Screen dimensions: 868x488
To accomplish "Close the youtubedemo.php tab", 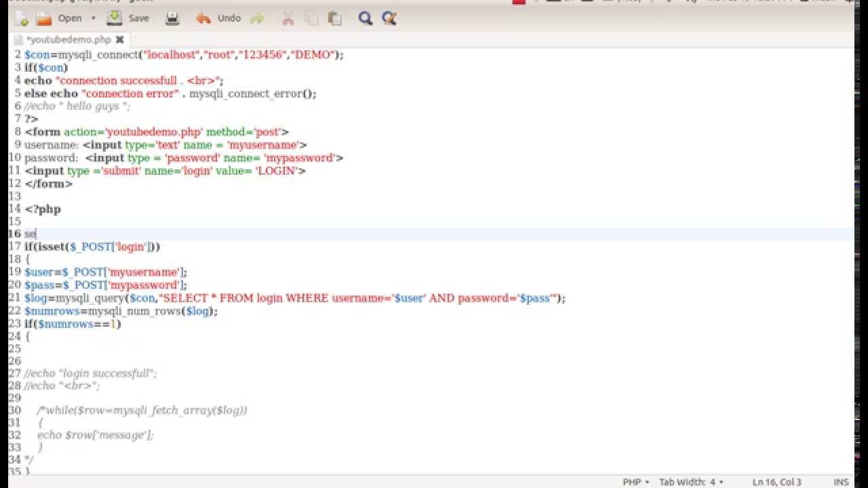I will tap(120, 40).
